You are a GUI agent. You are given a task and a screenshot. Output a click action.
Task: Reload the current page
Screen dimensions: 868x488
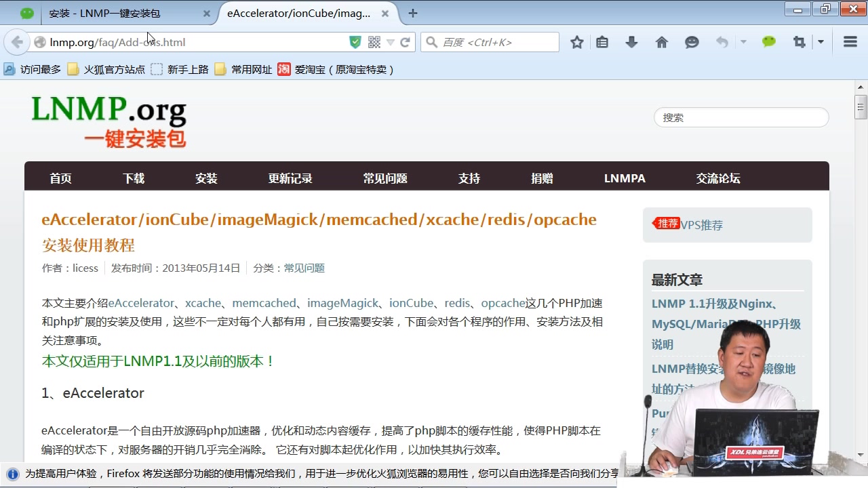pyautogui.click(x=405, y=42)
